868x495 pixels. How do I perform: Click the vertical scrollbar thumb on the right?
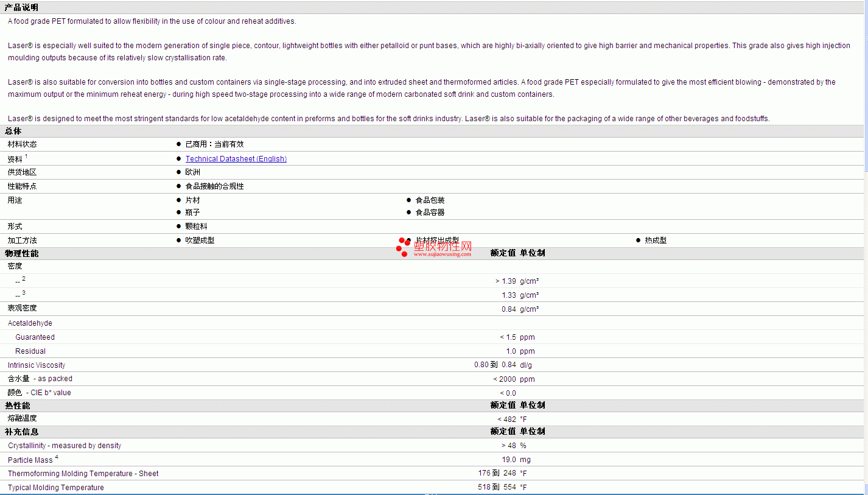click(x=866, y=85)
